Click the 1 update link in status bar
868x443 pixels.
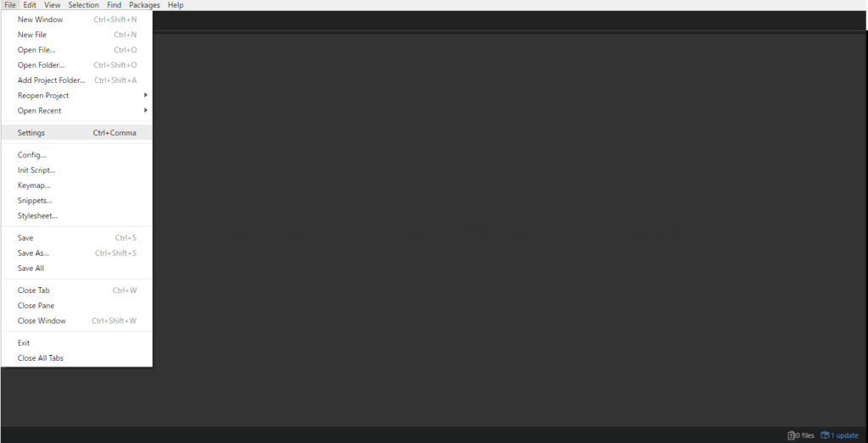point(844,435)
